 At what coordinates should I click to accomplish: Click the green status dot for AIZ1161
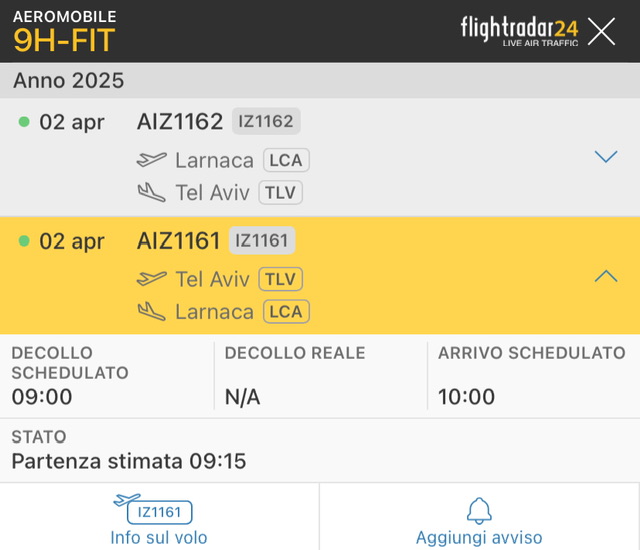coord(24,241)
